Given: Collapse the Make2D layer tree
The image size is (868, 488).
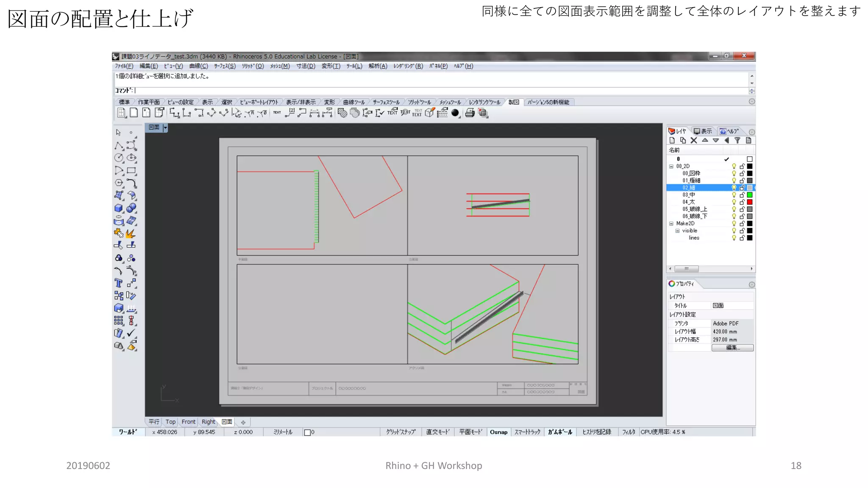Looking at the screenshot, I should pos(671,224).
